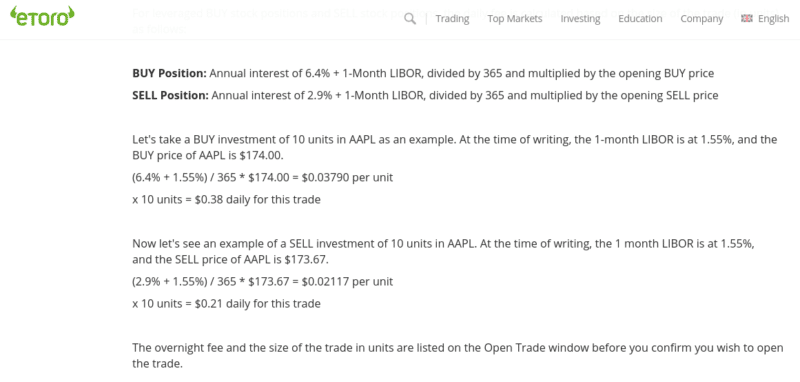The width and height of the screenshot is (800, 382).
Task: Click the $0.02117 per unit formula line
Action: pos(262,282)
